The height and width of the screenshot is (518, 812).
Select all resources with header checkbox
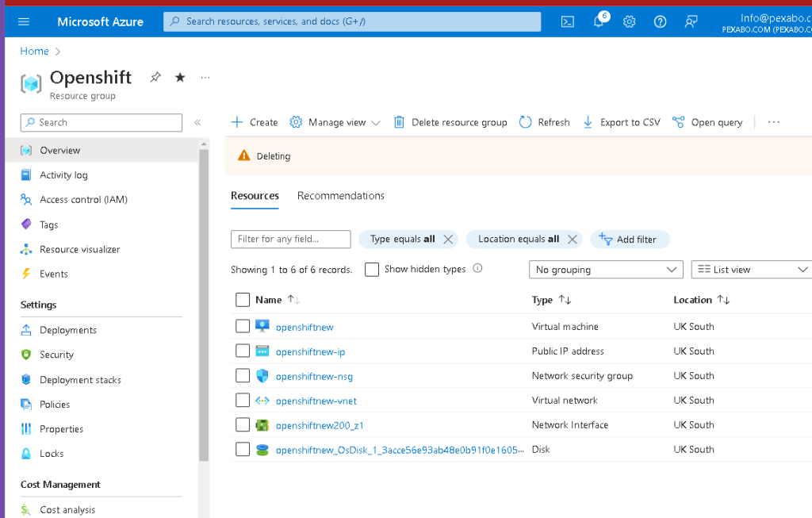click(243, 300)
